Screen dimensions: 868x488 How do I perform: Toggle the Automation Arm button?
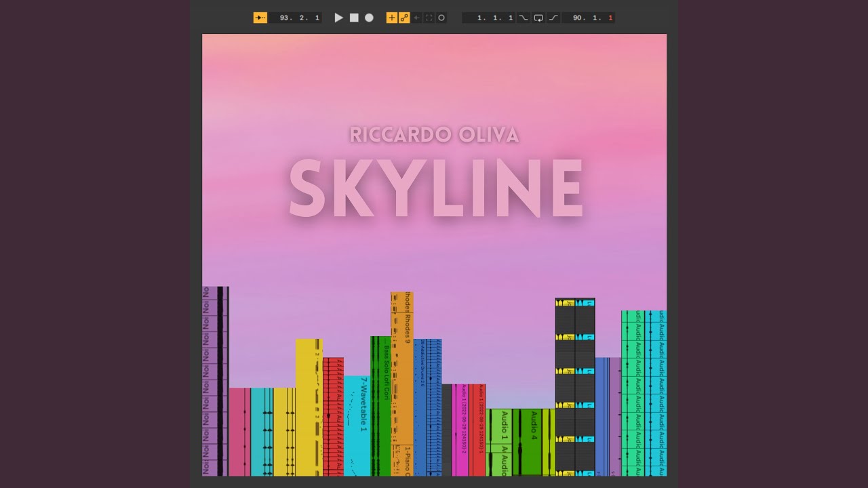[404, 18]
